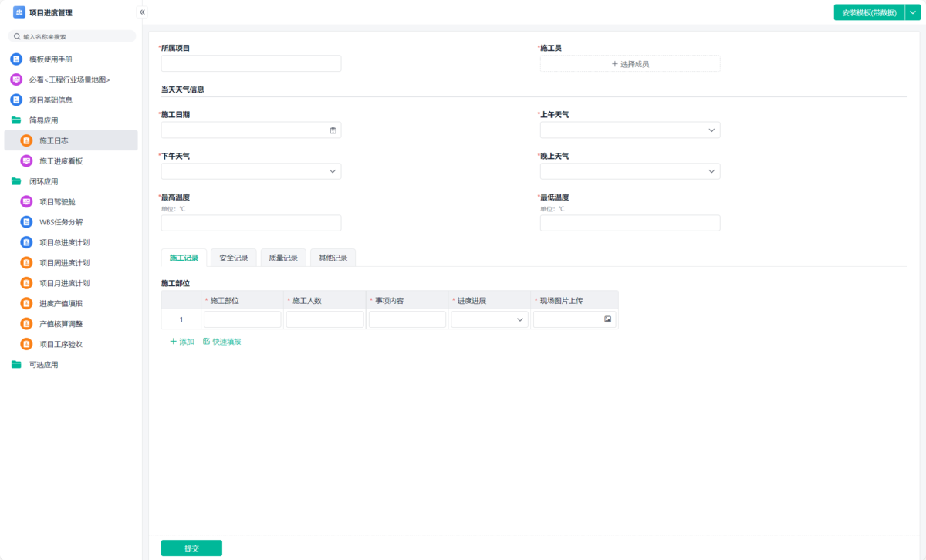Image resolution: width=926 pixels, height=560 pixels.
Task: Collapse the sidebar with double-arrow icon
Action: [142, 12]
